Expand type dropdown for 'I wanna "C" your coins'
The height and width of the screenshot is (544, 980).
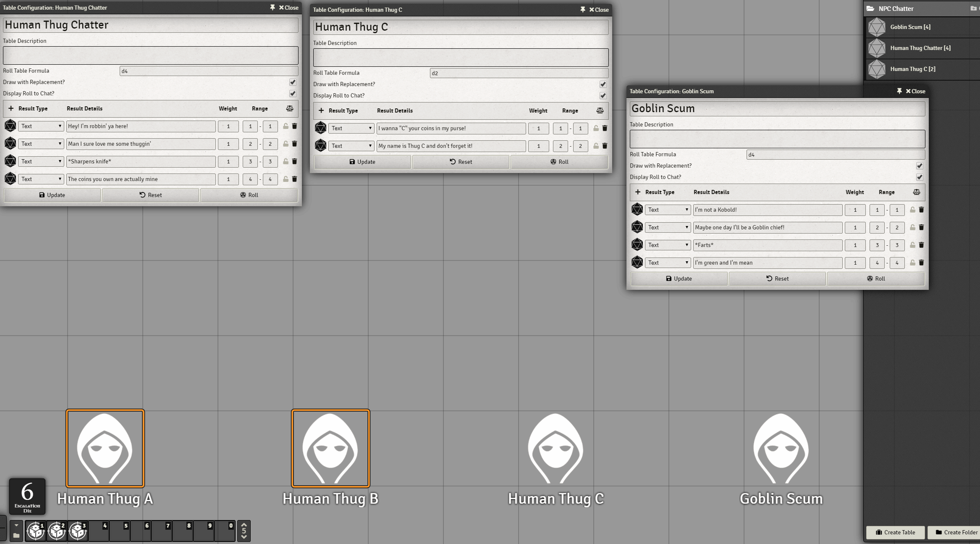[x=351, y=128]
